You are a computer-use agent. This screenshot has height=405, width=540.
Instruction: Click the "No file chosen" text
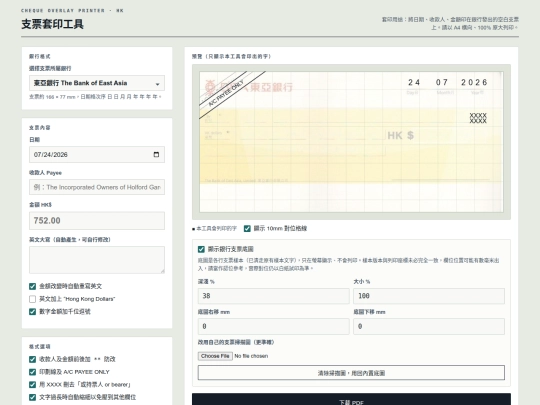(x=251, y=356)
